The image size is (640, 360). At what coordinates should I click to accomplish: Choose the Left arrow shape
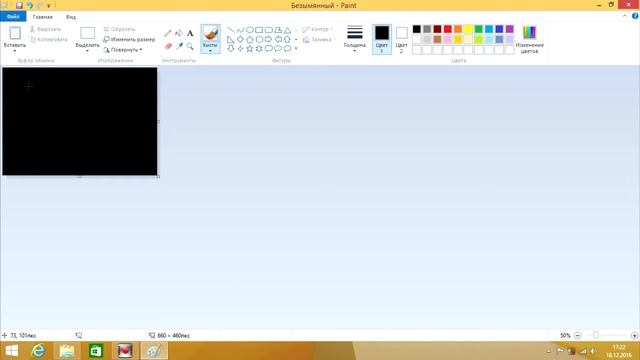[x=278, y=39]
